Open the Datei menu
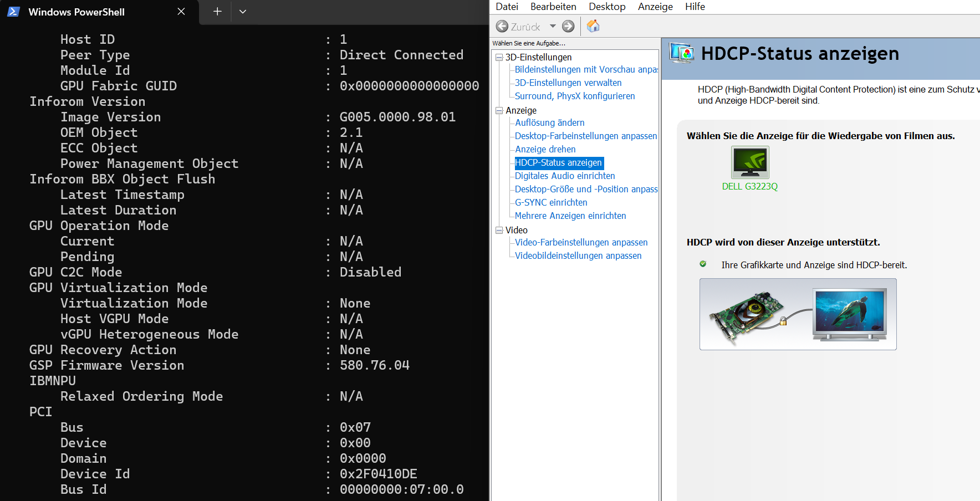 pos(507,7)
